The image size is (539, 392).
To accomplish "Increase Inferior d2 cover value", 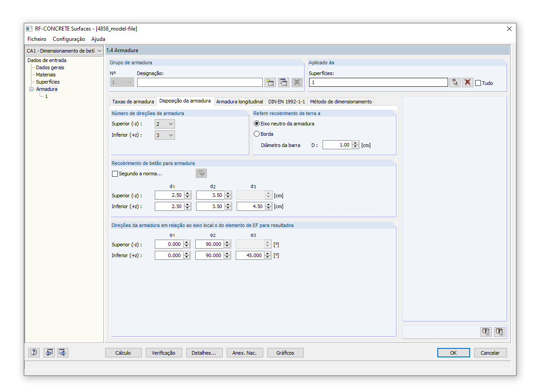I will pyautogui.click(x=228, y=205).
